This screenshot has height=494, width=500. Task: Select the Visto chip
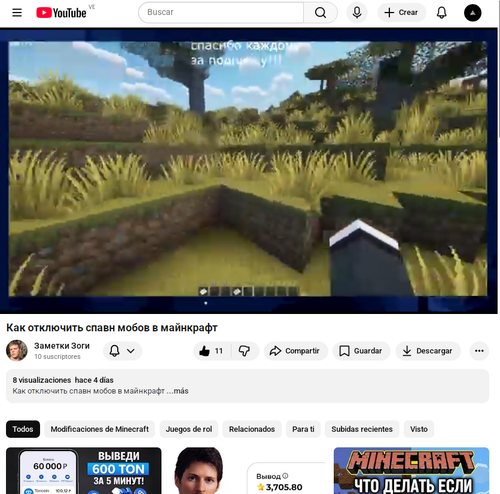[419, 429]
